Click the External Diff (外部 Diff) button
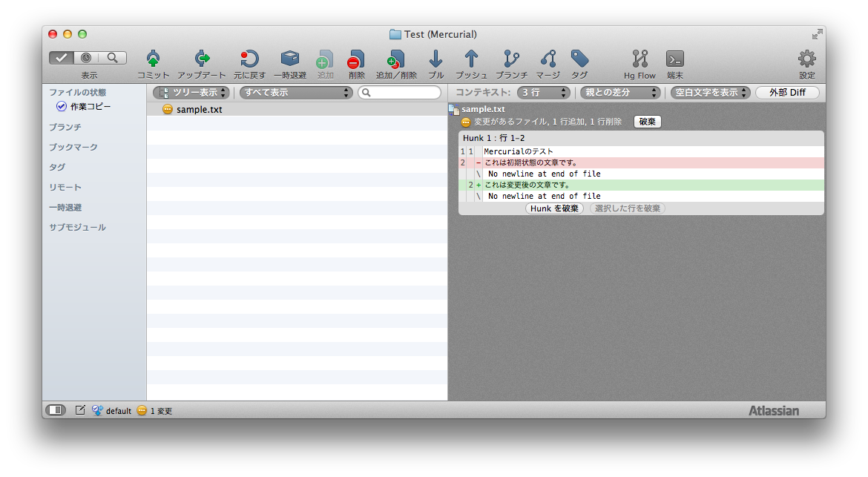This screenshot has width=868, height=477. point(787,93)
